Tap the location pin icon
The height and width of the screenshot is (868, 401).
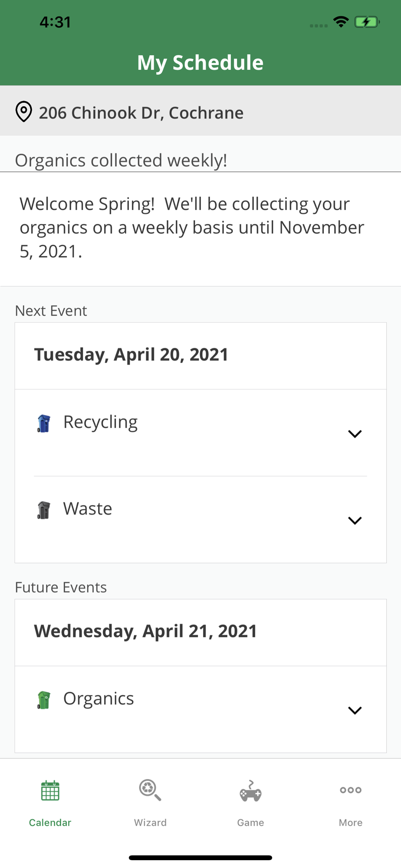coord(23,112)
